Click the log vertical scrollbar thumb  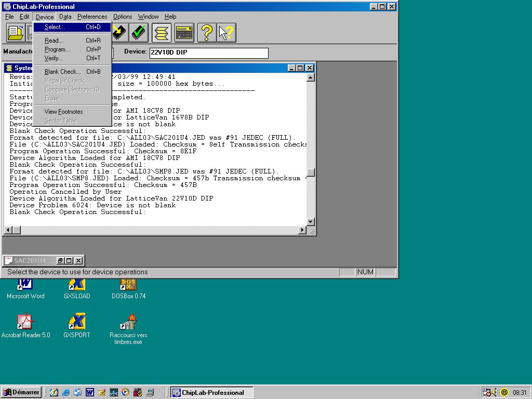tap(311, 172)
